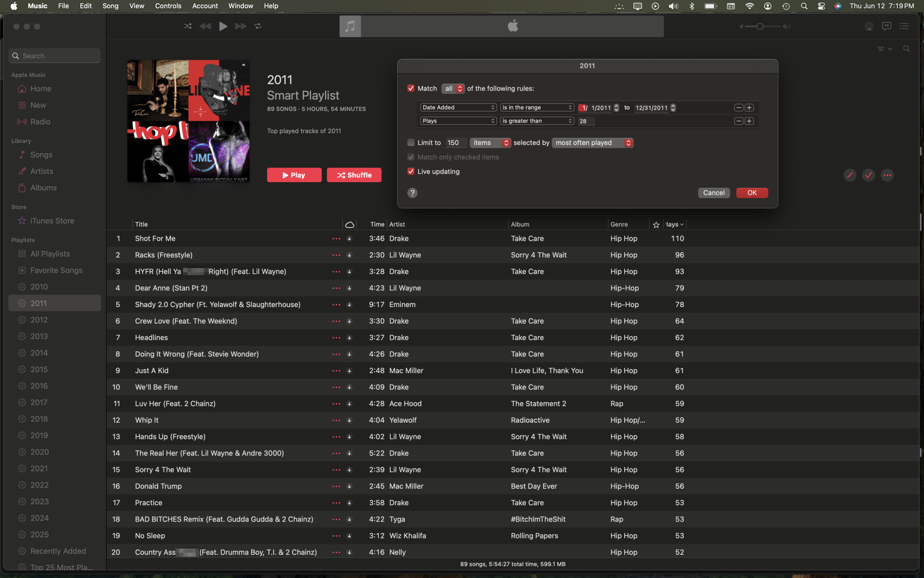The height and width of the screenshot is (578, 924).
Task: Add a rule after the Plays rule
Action: tap(749, 121)
